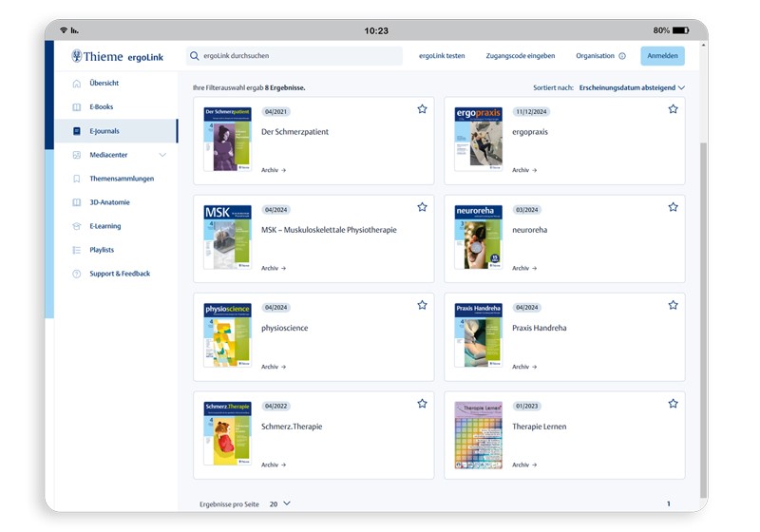The image size is (760, 532).
Task: Open neuroreha cover thumbnail
Action: pyautogui.click(x=479, y=237)
